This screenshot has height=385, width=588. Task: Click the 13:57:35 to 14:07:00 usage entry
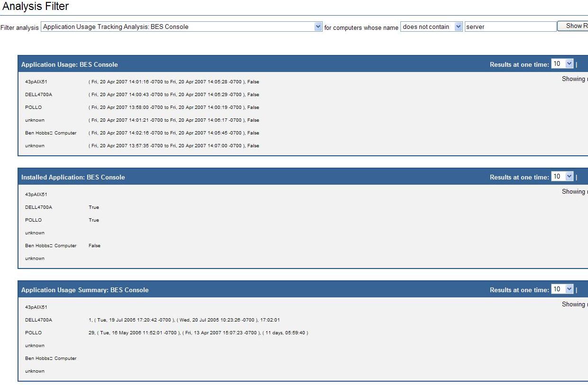coord(174,146)
